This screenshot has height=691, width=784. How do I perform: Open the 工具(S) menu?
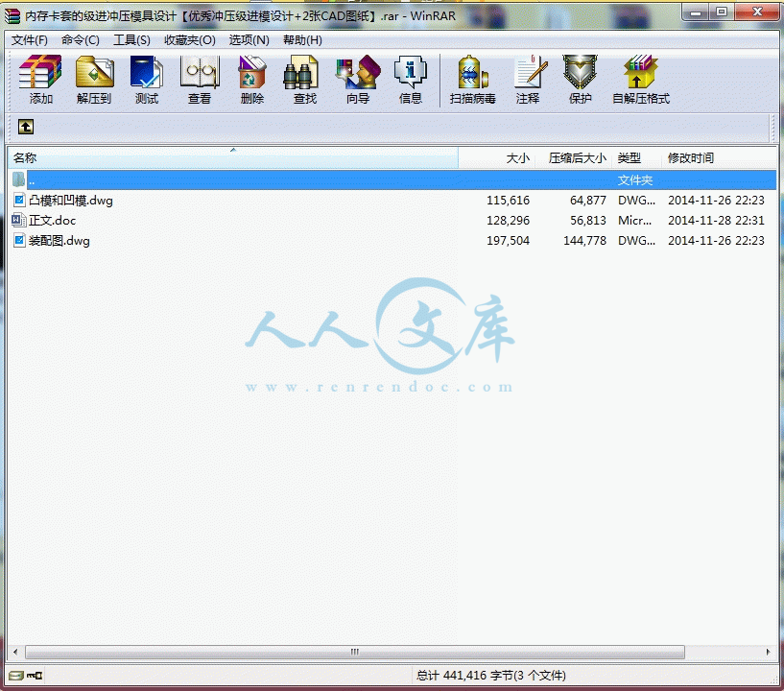pyautogui.click(x=131, y=40)
